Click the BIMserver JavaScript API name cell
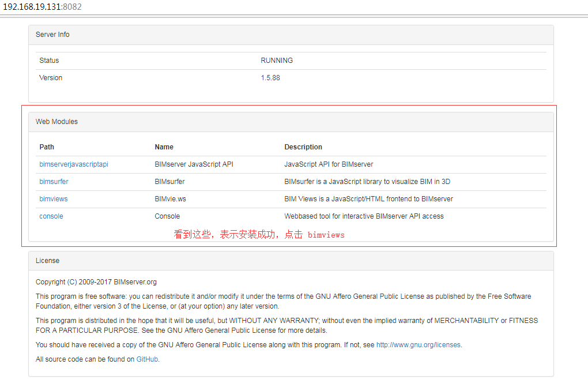 (194, 164)
